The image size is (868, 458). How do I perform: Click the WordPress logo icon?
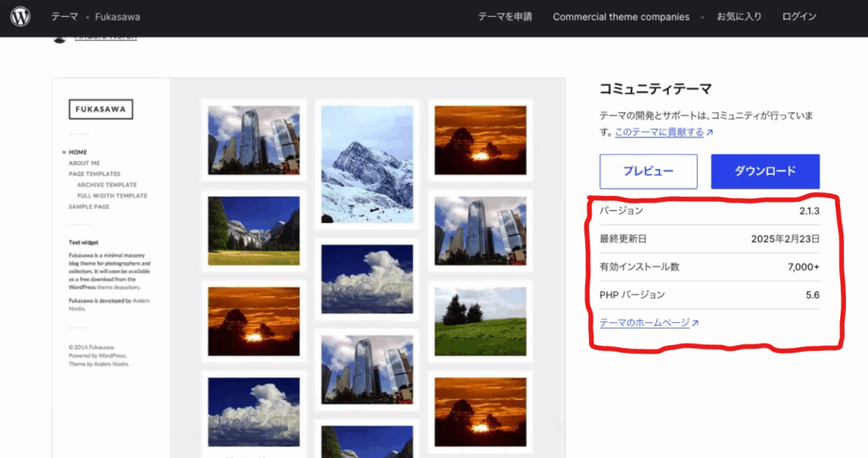20,17
